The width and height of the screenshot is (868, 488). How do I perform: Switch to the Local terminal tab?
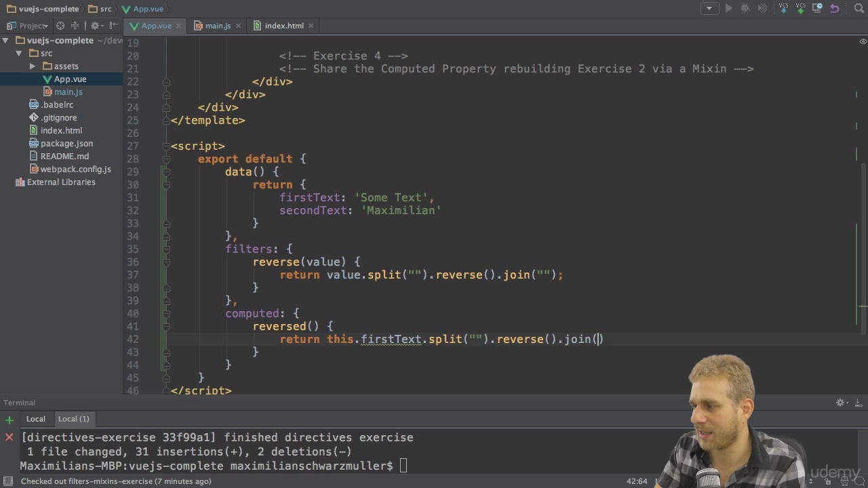coord(36,419)
